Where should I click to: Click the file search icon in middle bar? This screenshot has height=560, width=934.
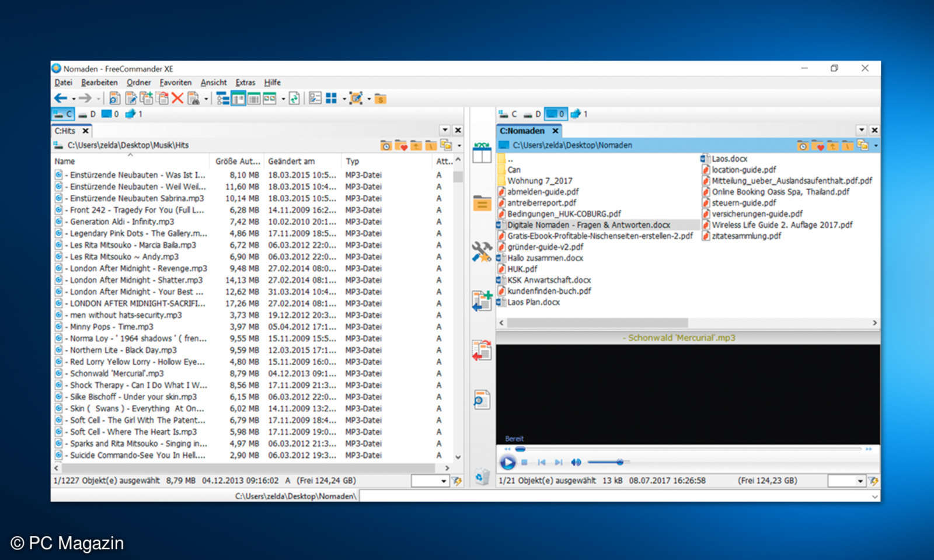click(482, 400)
